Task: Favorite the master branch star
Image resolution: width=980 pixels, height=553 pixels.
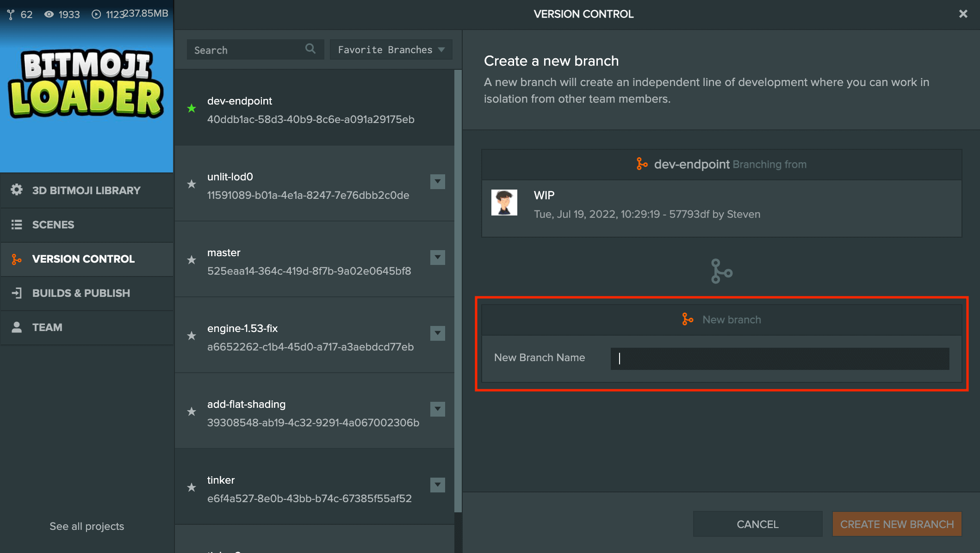Action: [192, 260]
